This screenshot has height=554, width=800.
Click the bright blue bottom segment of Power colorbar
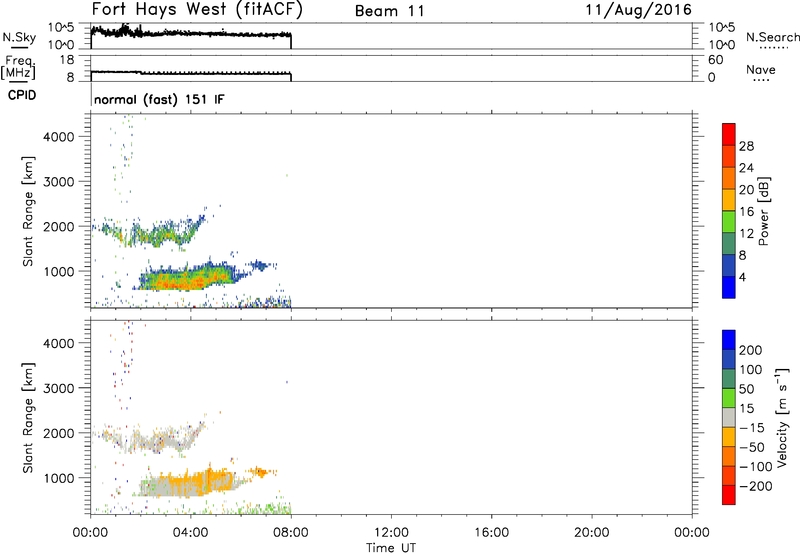point(729,287)
